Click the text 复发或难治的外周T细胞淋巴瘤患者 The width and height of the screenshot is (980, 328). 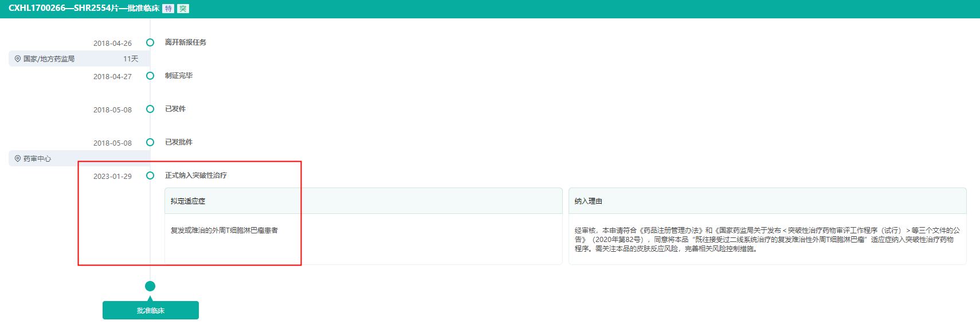point(224,230)
